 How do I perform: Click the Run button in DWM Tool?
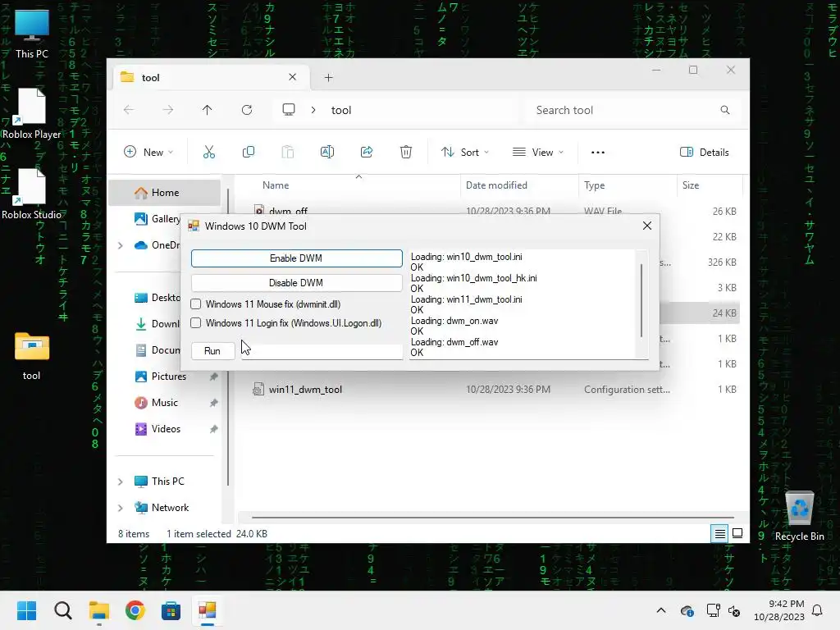[212, 351]
